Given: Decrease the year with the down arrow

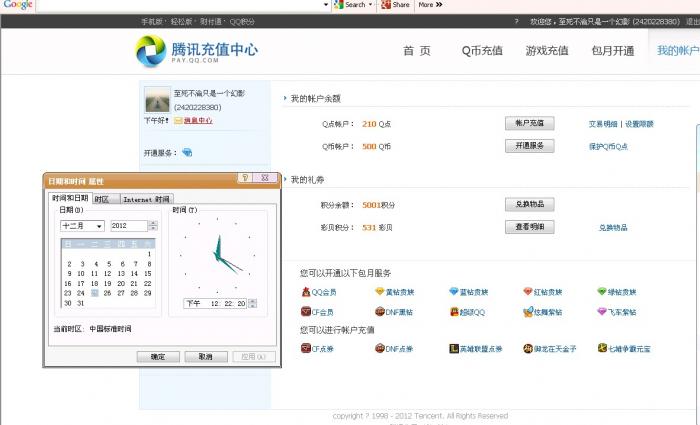Looking at the screenshot, I should (153, 228).
